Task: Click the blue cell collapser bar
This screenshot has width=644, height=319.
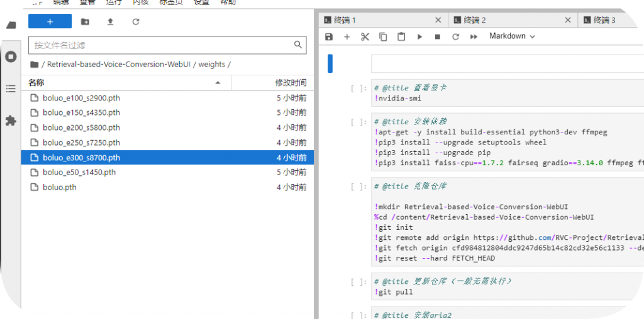Action: [x=330, y=63]
